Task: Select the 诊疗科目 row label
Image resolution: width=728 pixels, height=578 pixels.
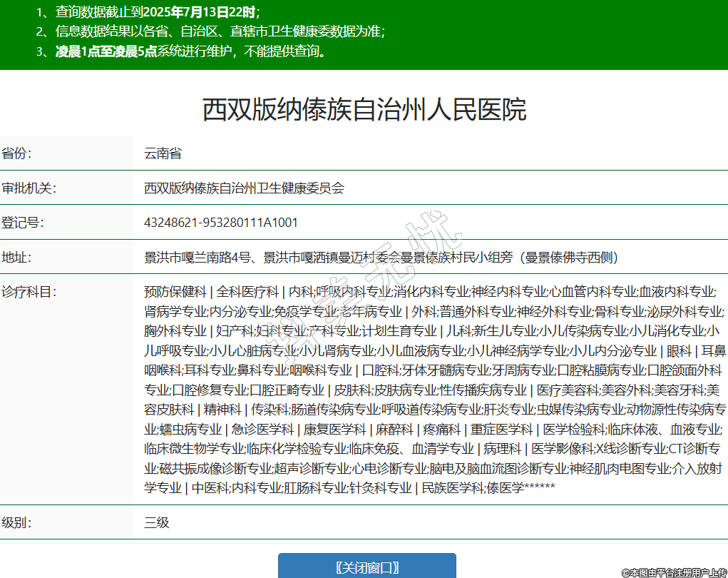Action: point(29,292)
